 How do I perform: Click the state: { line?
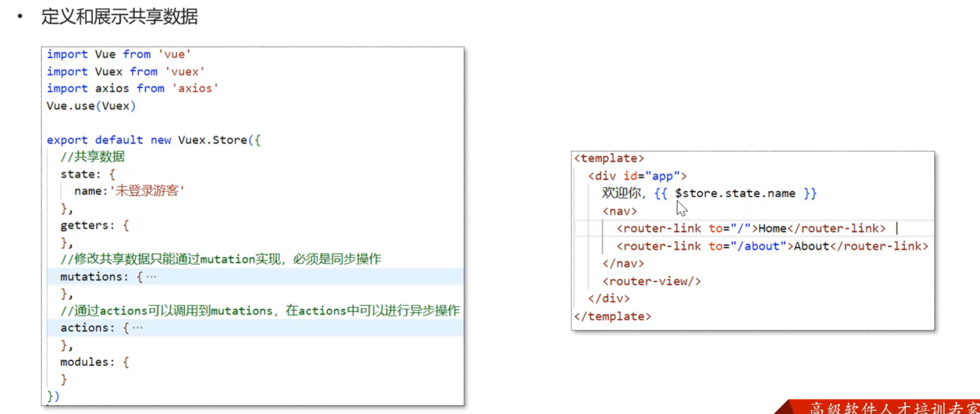(88, 174)
